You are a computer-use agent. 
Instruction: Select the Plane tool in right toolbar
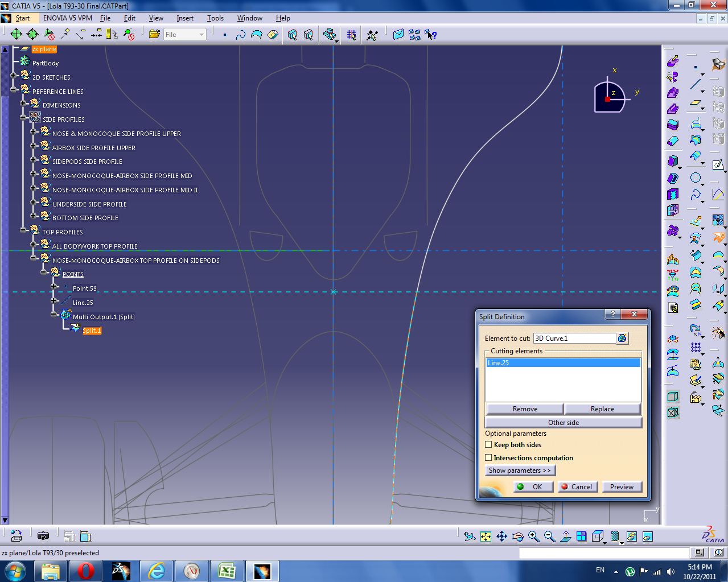tap(696, 104)
